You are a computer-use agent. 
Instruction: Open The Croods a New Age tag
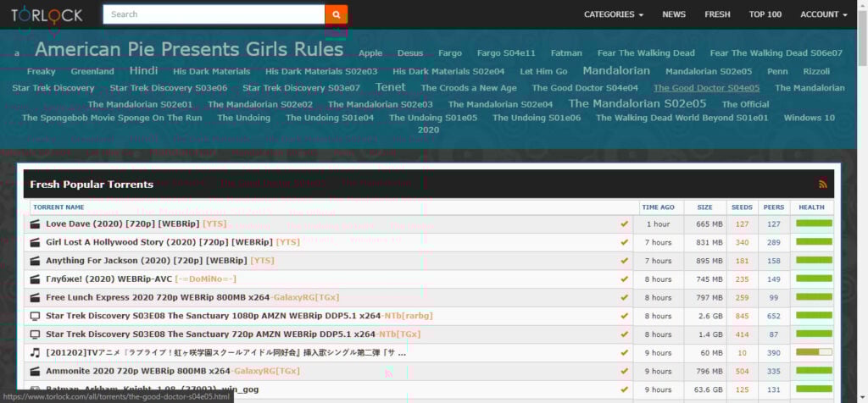click(468, 88)
